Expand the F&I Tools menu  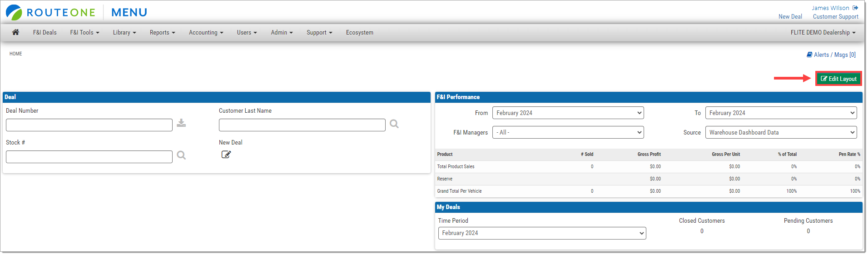coord(84,32)
